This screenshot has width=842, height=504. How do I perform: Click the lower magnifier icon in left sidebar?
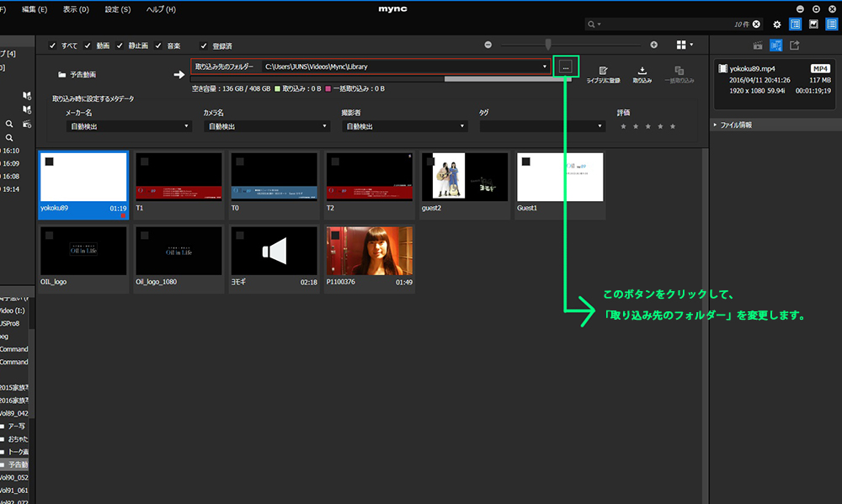[x=9, y=138]
